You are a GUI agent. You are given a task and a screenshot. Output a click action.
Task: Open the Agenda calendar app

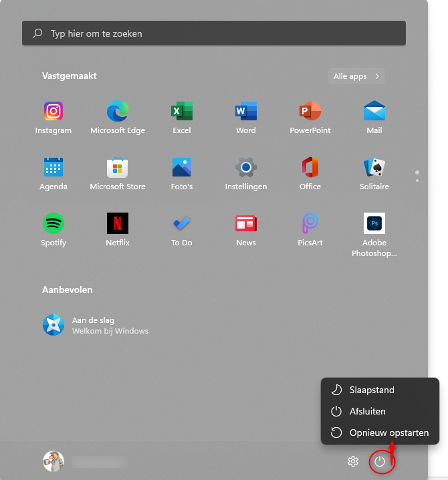click(x=53, y=174)
